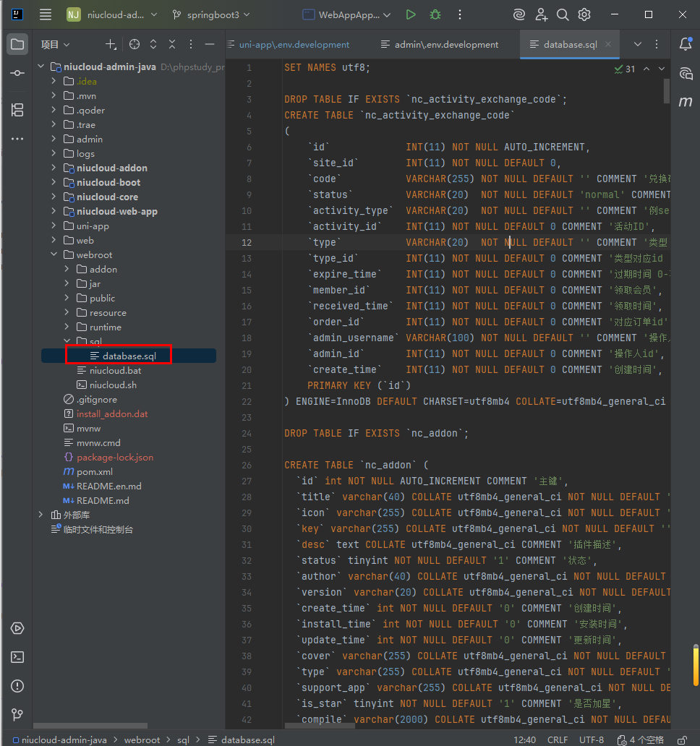Click CRLF line separator in status bar
This screenshot has height=746, width=700.
[558, 739]
